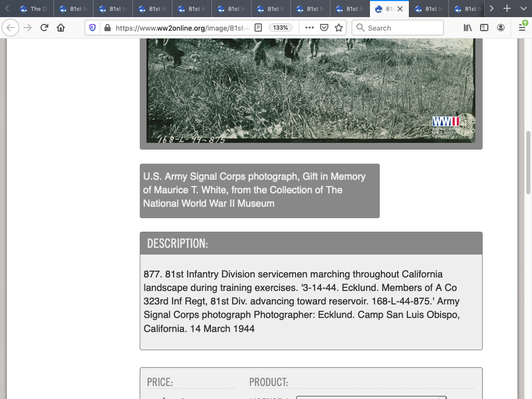Click the page's vertical scrollbar thumb

point(528,162)
